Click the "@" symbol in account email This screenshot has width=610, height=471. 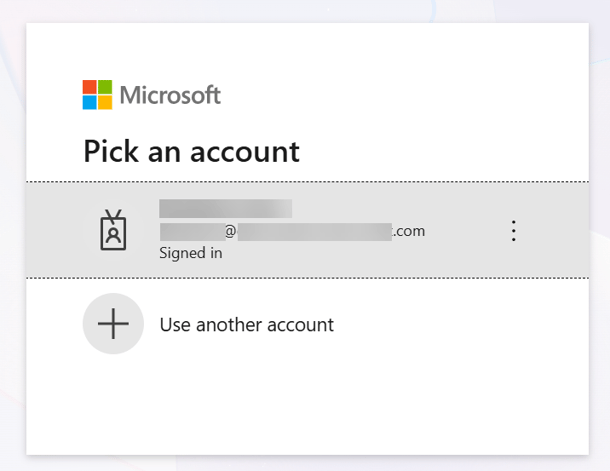point(230,231)
